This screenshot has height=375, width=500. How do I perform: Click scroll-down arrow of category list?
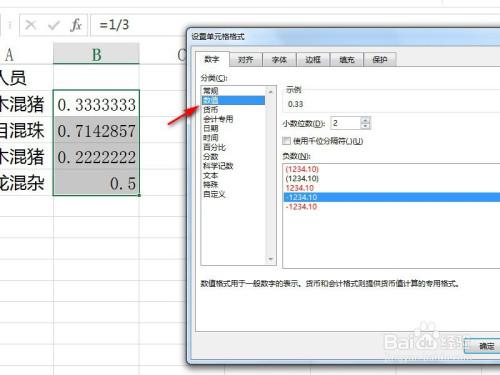click(x=270, y=259)
